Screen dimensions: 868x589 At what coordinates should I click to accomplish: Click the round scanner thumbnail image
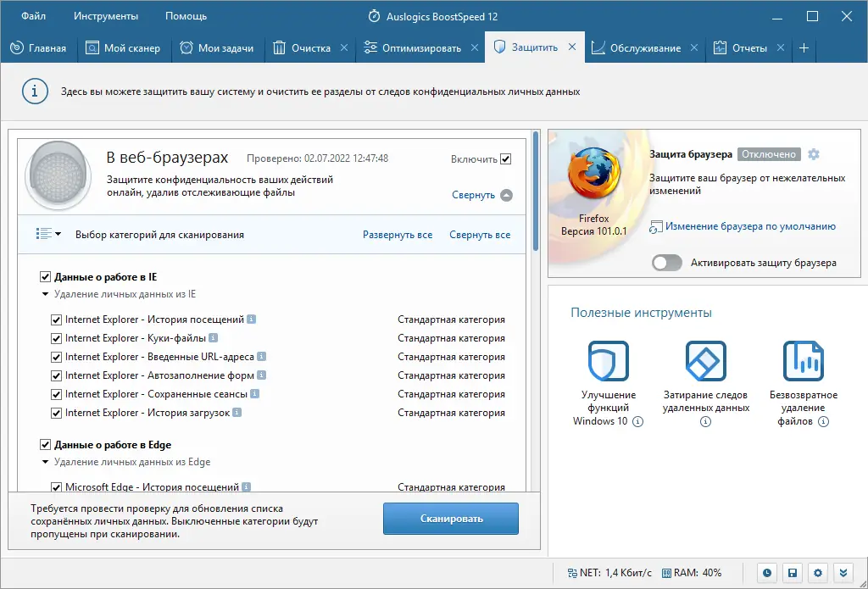click(x=58, y=175)
